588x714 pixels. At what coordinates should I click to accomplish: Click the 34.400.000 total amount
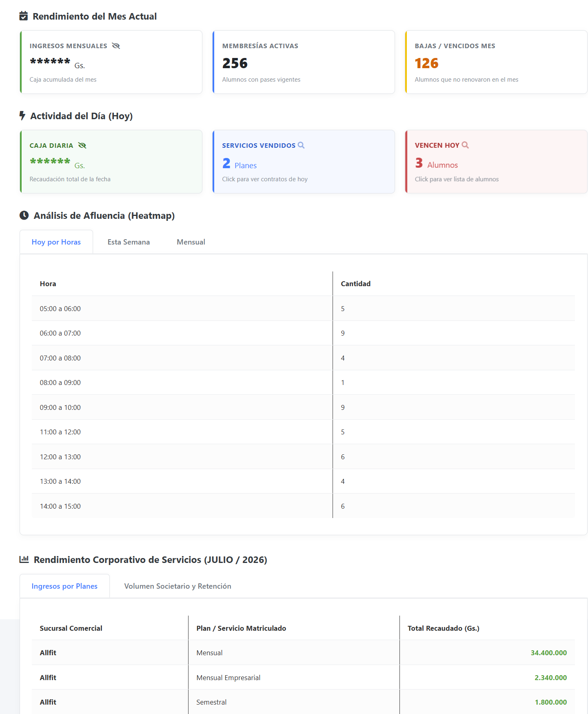548,653
